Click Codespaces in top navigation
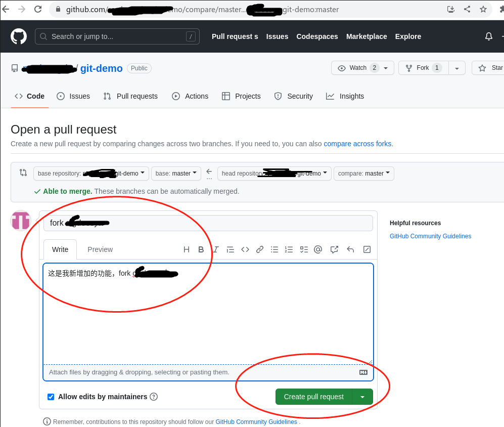The image size is (504, 427). pyautogui.click(x=317, y=36)
